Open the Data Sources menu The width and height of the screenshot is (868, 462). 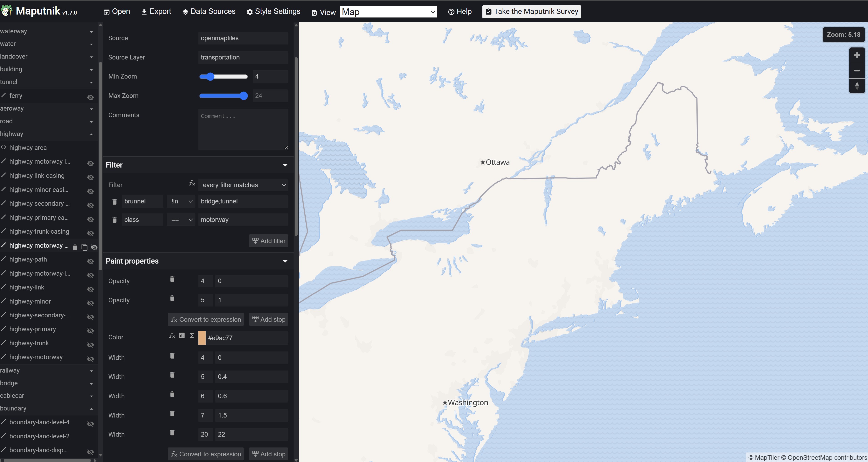[209, 11]
